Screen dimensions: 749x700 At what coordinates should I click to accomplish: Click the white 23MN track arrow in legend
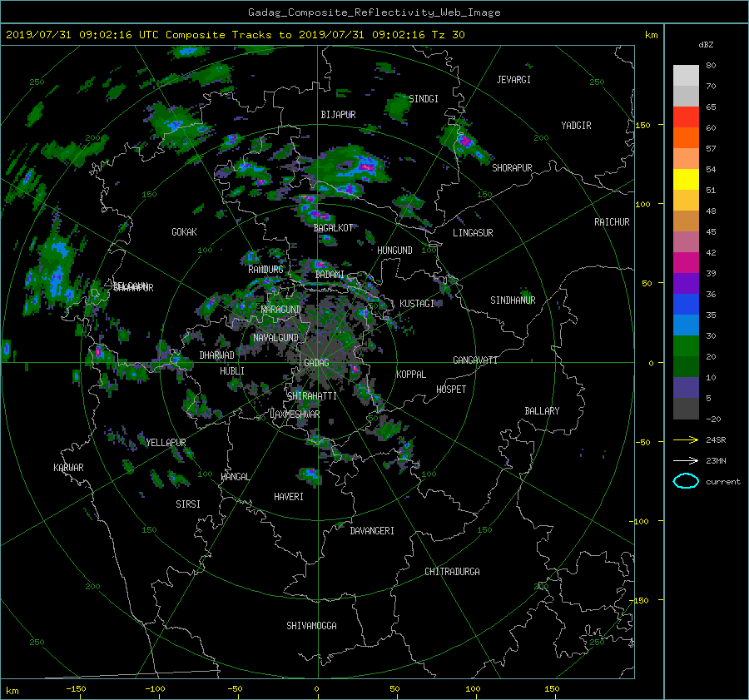(x=686, y=460)
